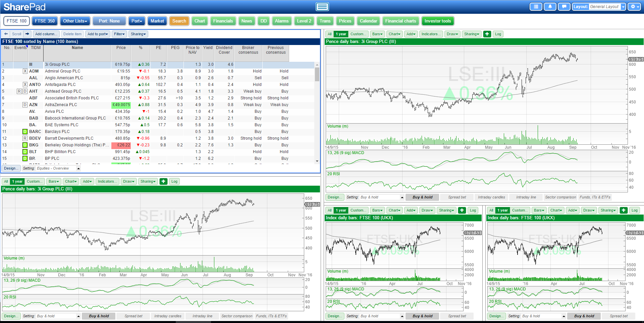Image resolution: width=644 pixels, height=323 pixels.
Task: Open Bars dropdown on top-right chart
Action: pos(377,34)
